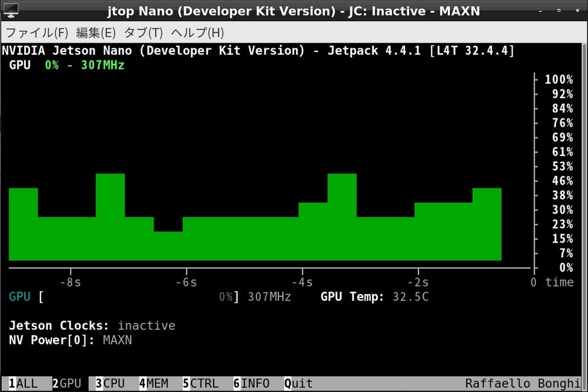Image resolution: width=588 pixels, height=392 pixels.
Task: Click the 307MHz frequency beside the GPU bar
Action: (269, 297)
